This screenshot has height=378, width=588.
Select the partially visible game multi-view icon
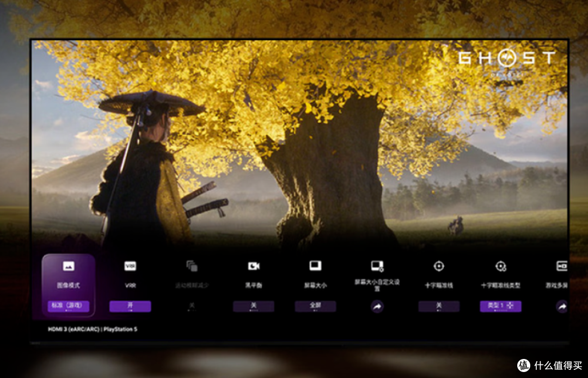[x=561, y=266]
